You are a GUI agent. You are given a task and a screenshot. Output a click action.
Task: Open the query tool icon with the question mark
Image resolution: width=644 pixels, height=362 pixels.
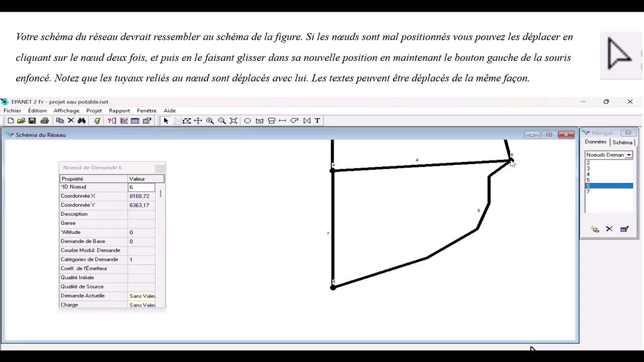pos(112,121)
